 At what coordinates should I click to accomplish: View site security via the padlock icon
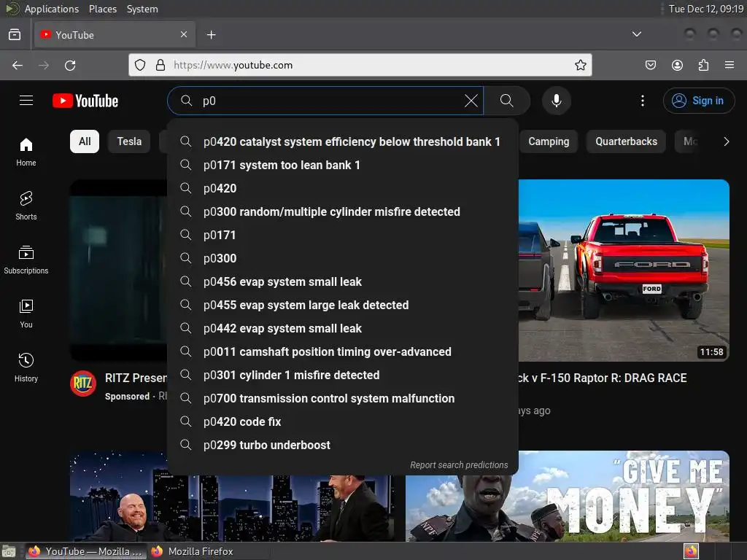tap(160, 65)
